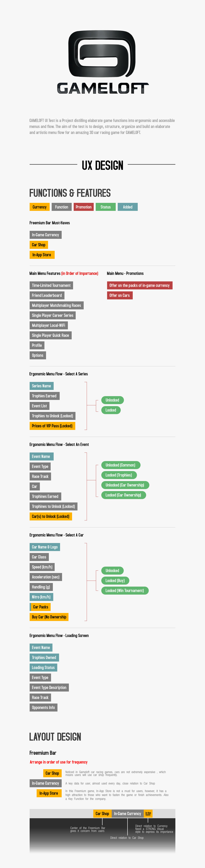Viewport: 205px width, 868px height.
Task: Click the Prices of VIP Pass (Locked) tag
Action: click(52, 426)
